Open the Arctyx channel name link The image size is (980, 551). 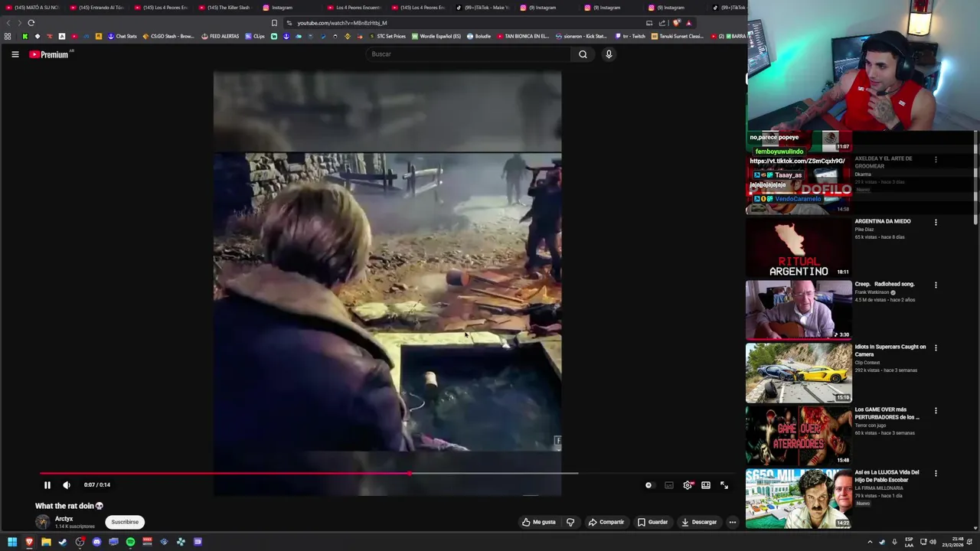[x=64, y=519]
